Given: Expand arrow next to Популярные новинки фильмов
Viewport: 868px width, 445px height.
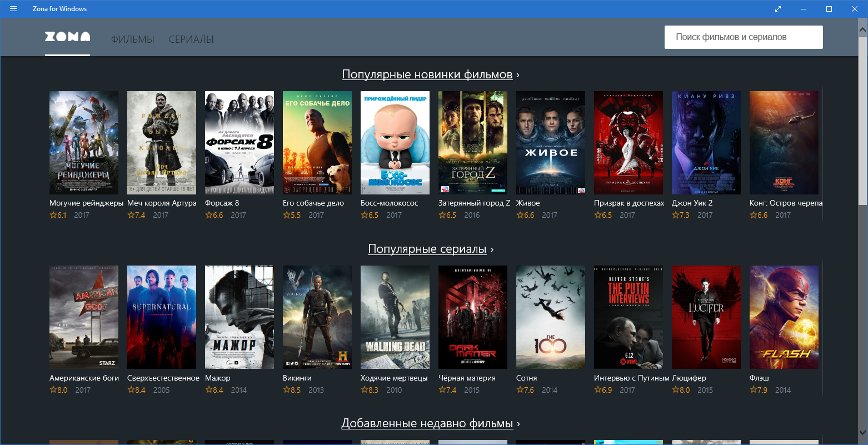Looking at the screenshot, I should pyautogui.click(x=518, y=75).
